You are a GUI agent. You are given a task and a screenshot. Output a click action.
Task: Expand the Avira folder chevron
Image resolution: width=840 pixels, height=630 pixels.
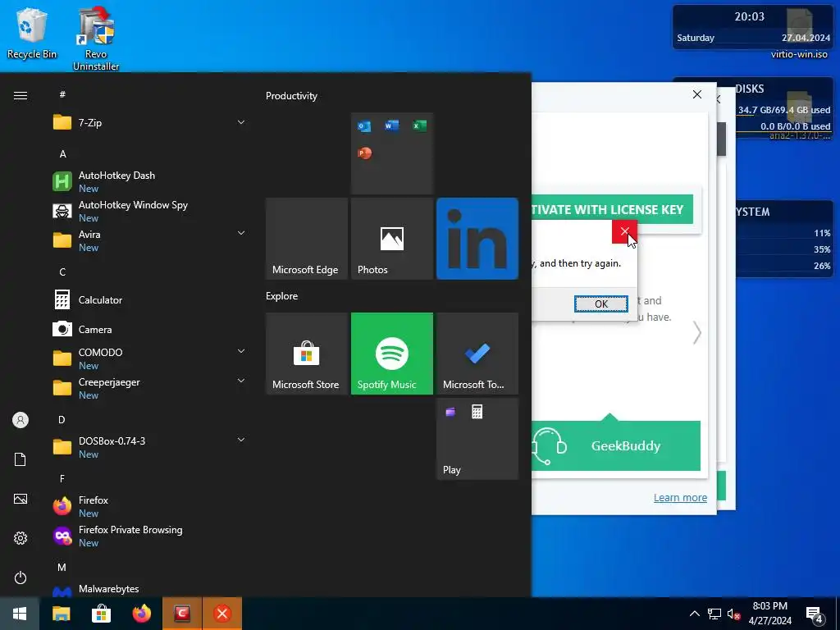point(241,233)
